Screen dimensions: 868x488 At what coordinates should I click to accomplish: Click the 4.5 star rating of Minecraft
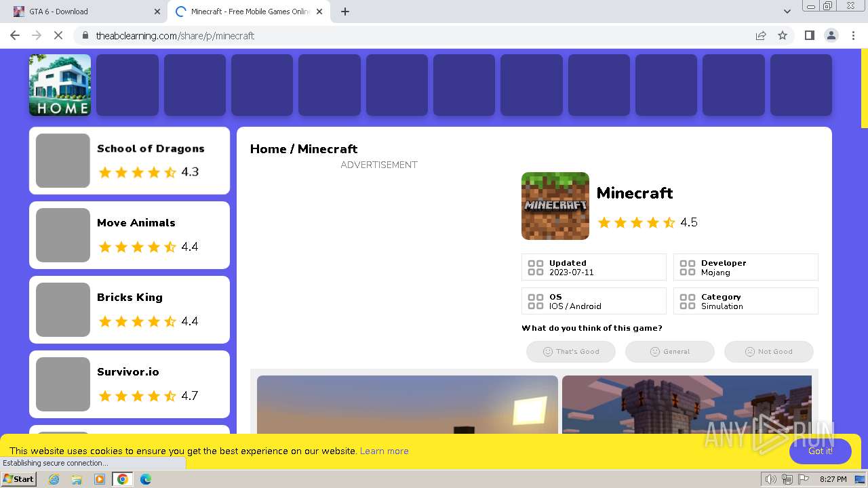click(647, 222)
